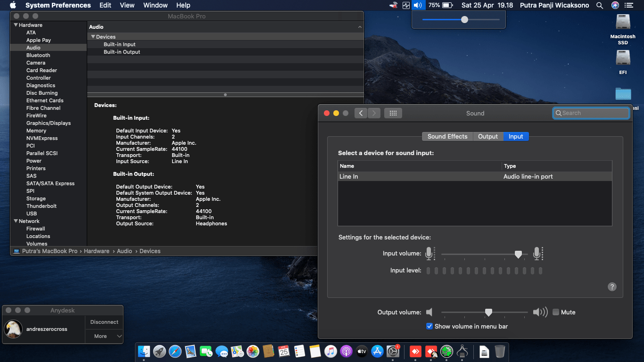Click forward arrow in Sound window
644x362 pixels.
(374, 113)
